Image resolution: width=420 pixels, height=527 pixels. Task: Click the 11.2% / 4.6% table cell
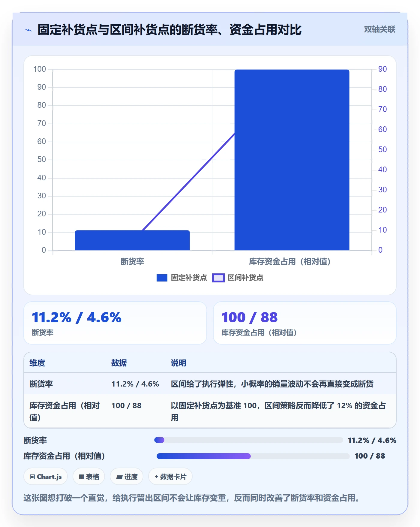135,384
